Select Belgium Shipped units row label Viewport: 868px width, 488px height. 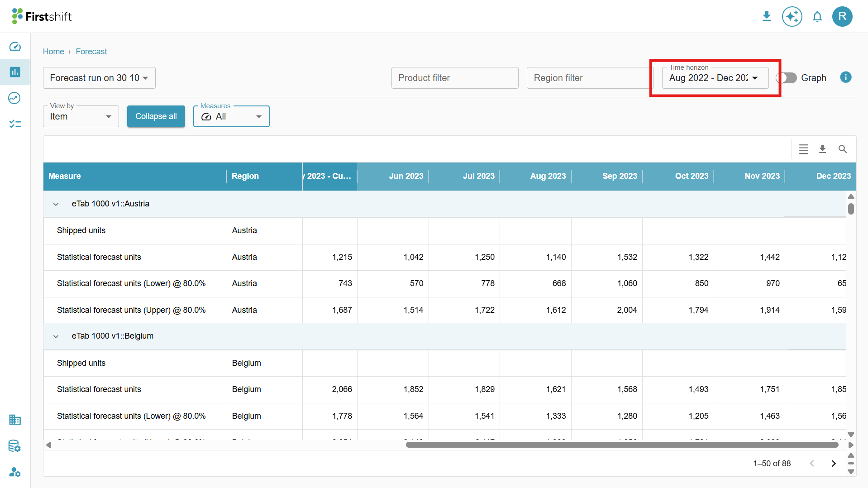[x=81, y=363]
